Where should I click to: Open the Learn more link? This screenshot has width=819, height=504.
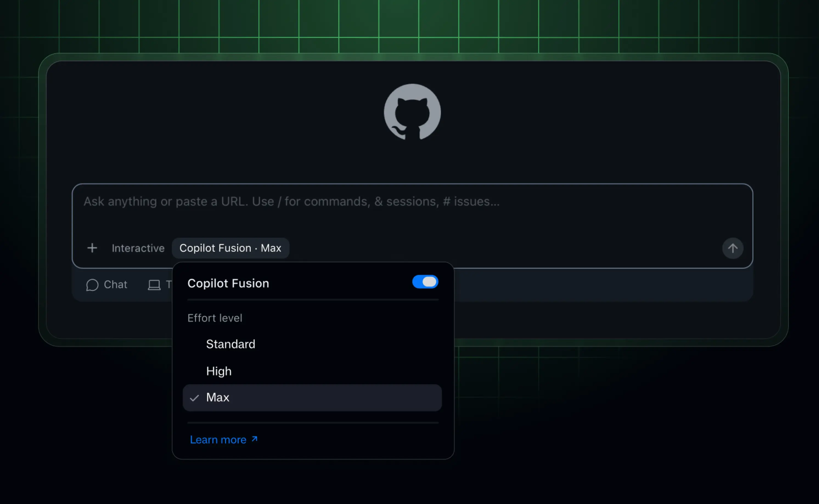click(x=224, y=440)
